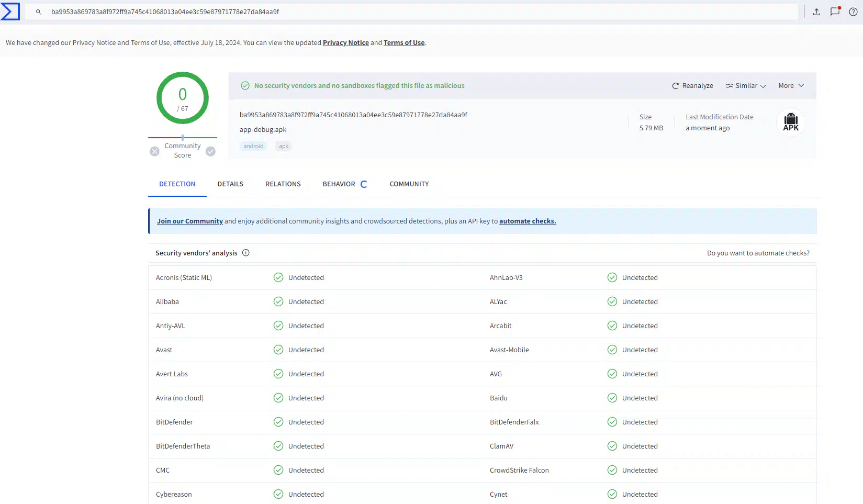Open the notifications flag icon
The height and width of the screenshot is (504, 863).
click(x=835, y=11)
